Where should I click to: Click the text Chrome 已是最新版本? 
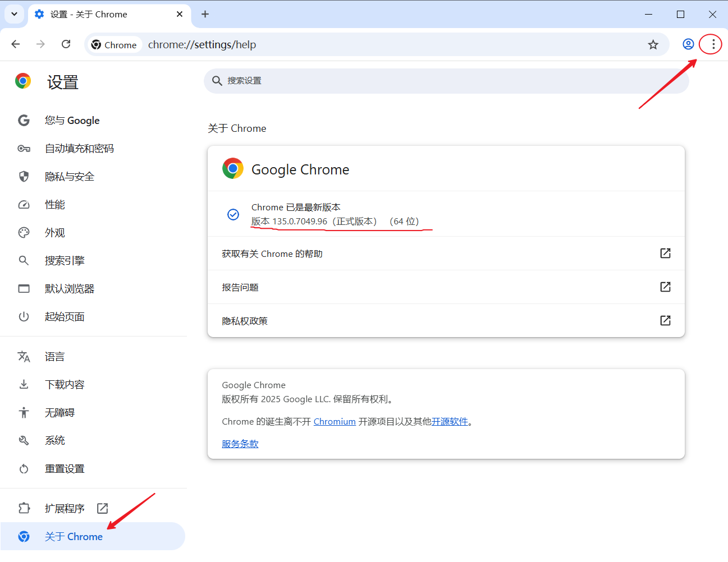(x=296, y=208)
